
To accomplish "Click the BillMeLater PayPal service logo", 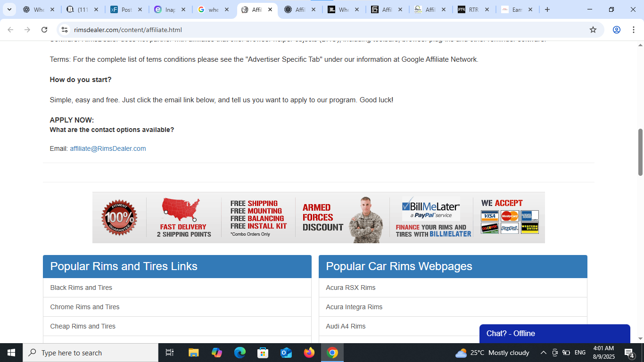I will (431, 209).
